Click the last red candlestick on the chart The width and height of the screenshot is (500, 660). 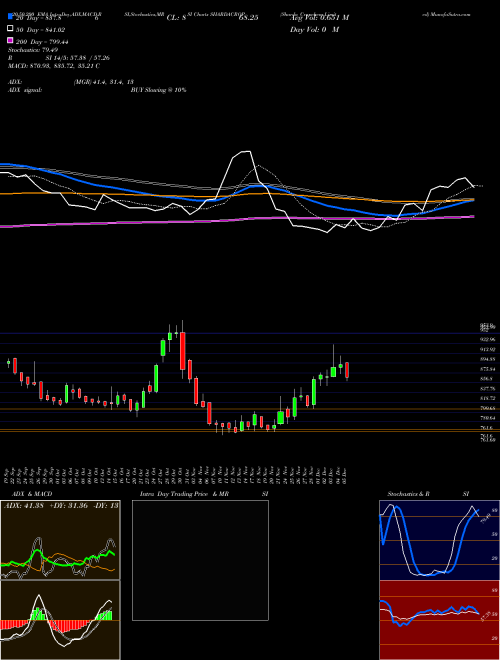click(347, 370)
